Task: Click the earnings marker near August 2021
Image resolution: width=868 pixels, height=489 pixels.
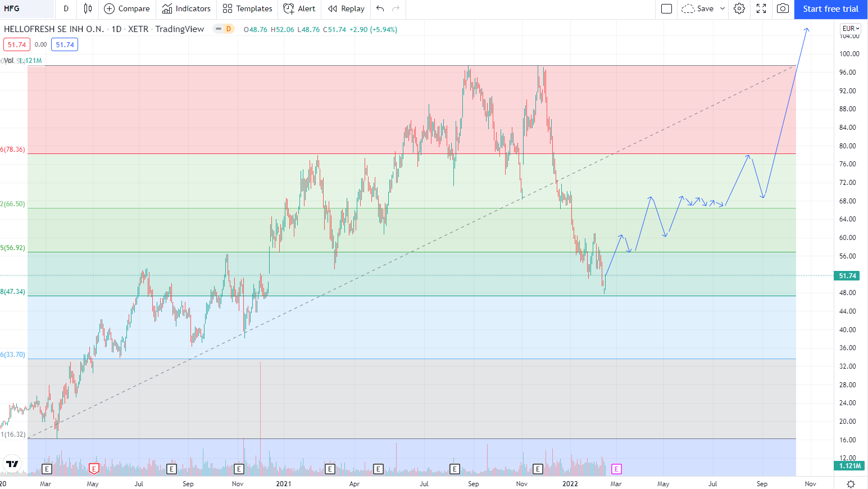Action: (x=455, y=469)
